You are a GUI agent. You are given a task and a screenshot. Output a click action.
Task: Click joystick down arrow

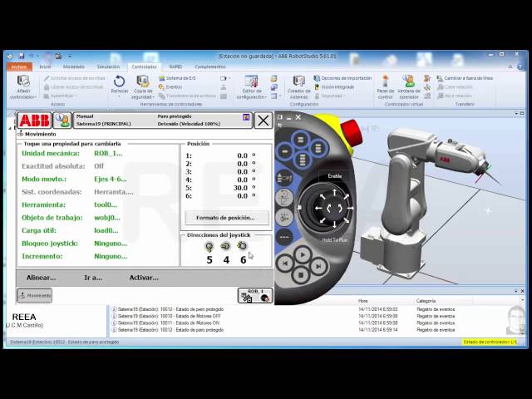click(334, 224)
